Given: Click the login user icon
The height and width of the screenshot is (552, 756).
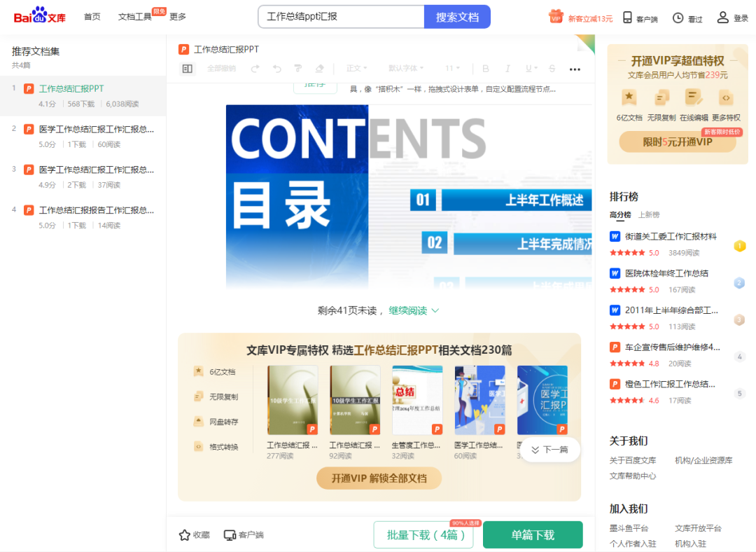Looking at the screenshot, I should [x=722, y=18].
